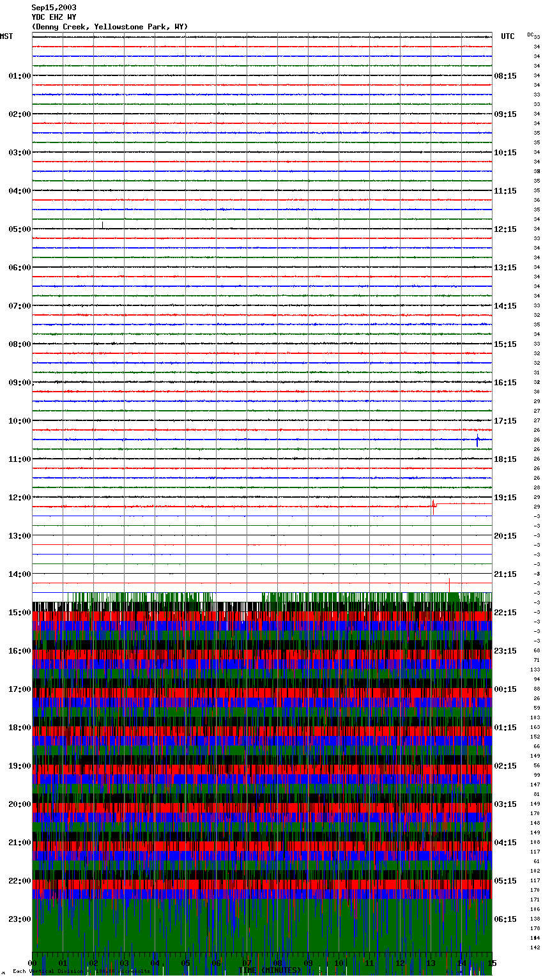Click the blue spike on the 10:30 trace

coord(477,440)
